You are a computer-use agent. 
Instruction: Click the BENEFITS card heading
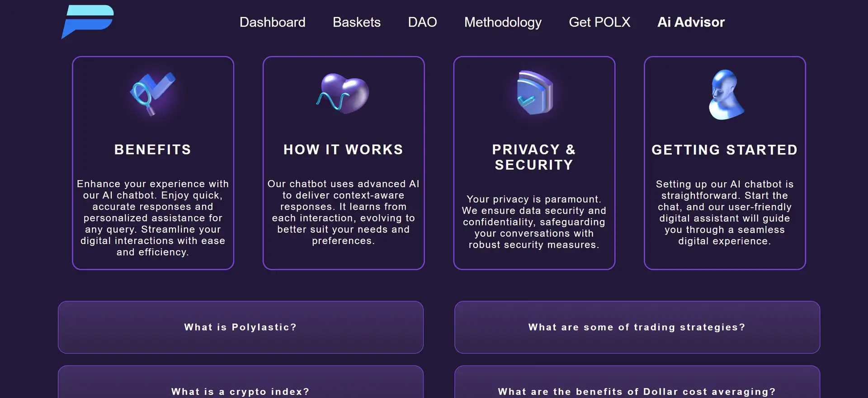[153, 150]
